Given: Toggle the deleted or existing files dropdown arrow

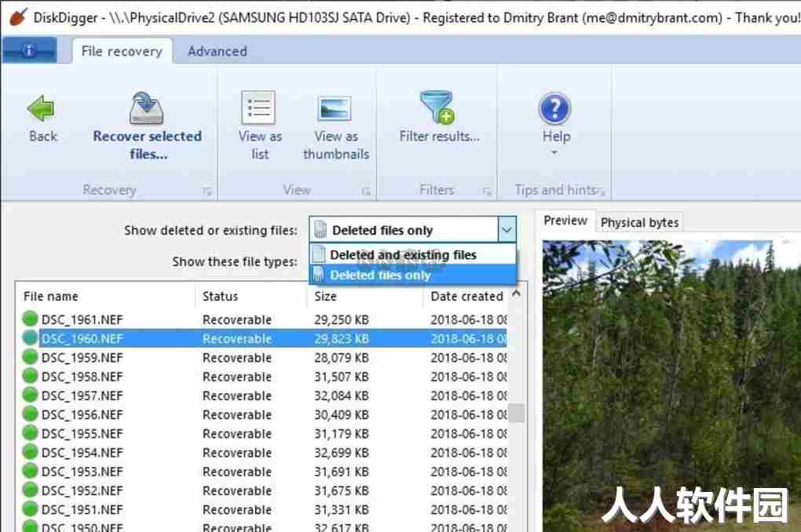Looking at the screenshot, I should 507,230.
